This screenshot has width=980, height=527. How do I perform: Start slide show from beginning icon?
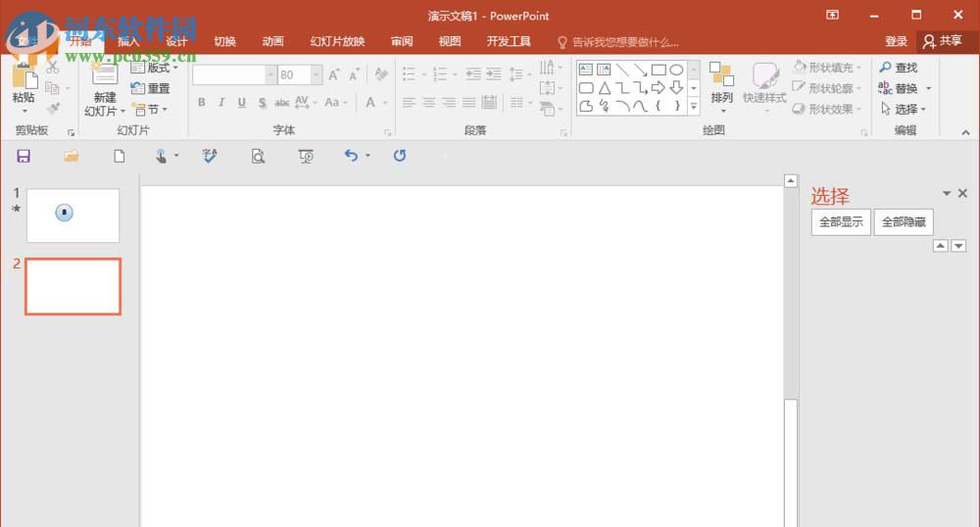(306, 156)
